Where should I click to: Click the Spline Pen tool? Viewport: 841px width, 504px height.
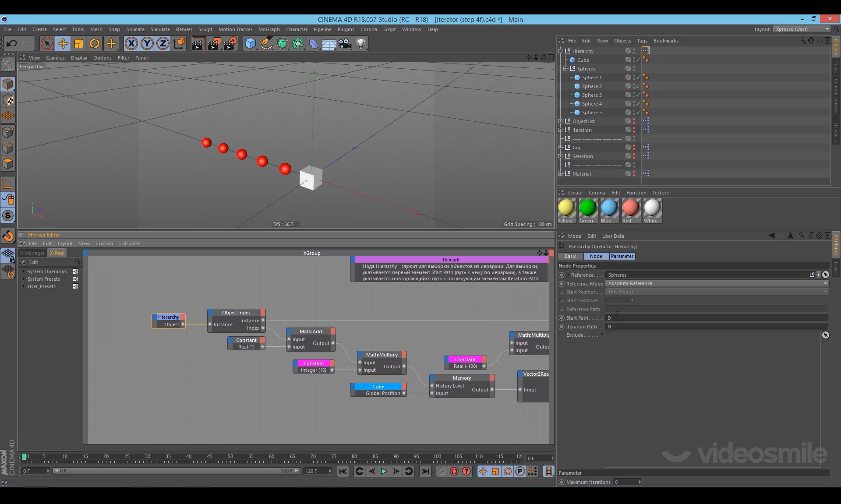tap(266, 43)
